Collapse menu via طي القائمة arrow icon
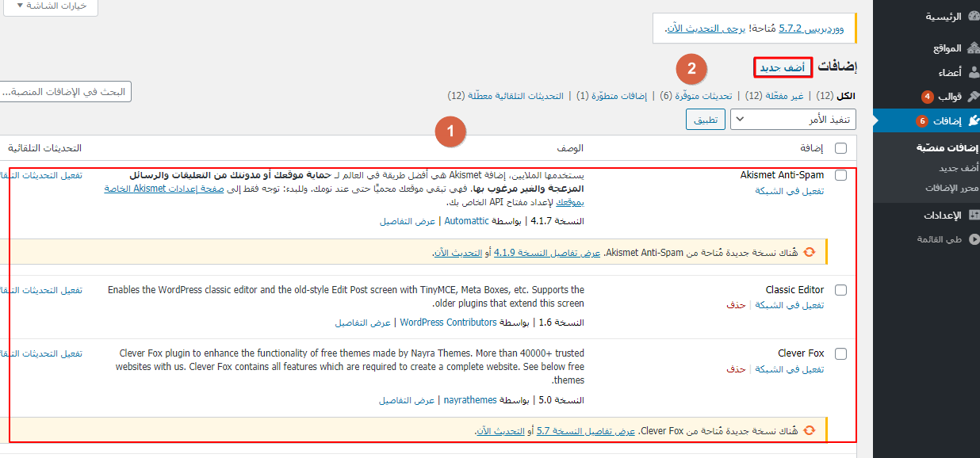 pos(974,239)
